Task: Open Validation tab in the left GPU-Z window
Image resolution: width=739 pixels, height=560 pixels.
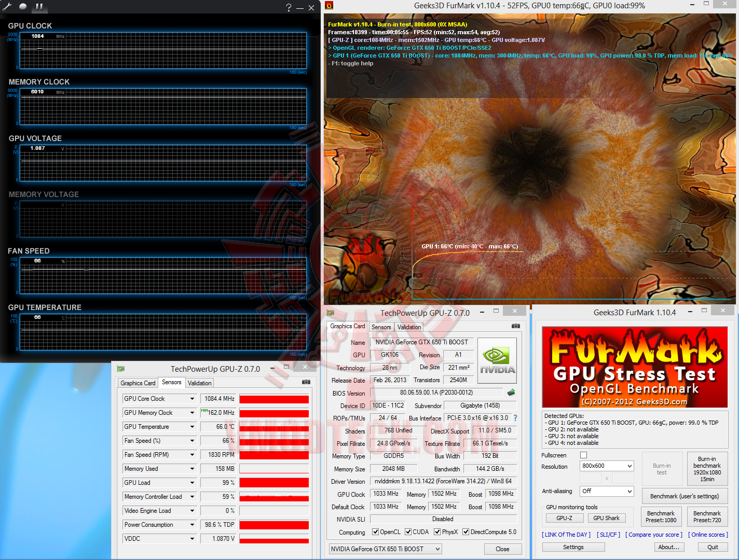Action: pos(200,383)
